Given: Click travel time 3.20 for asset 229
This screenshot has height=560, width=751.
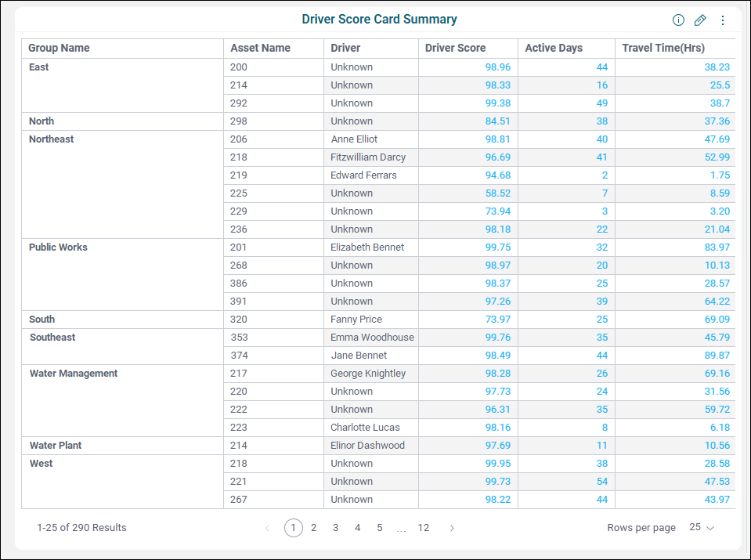Looking at the screenshot, I should [x=720, y=211].
